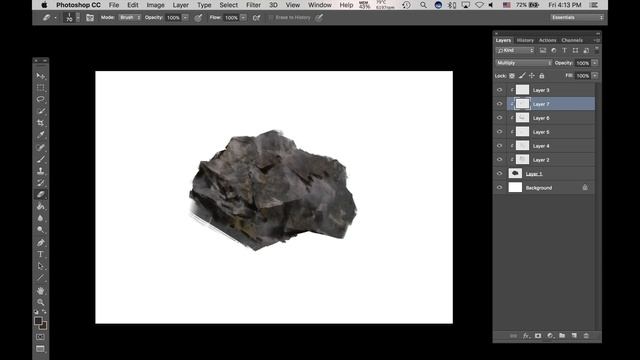
Task: Change screen mode at toolbox bottom
Action: click(40, 349)
